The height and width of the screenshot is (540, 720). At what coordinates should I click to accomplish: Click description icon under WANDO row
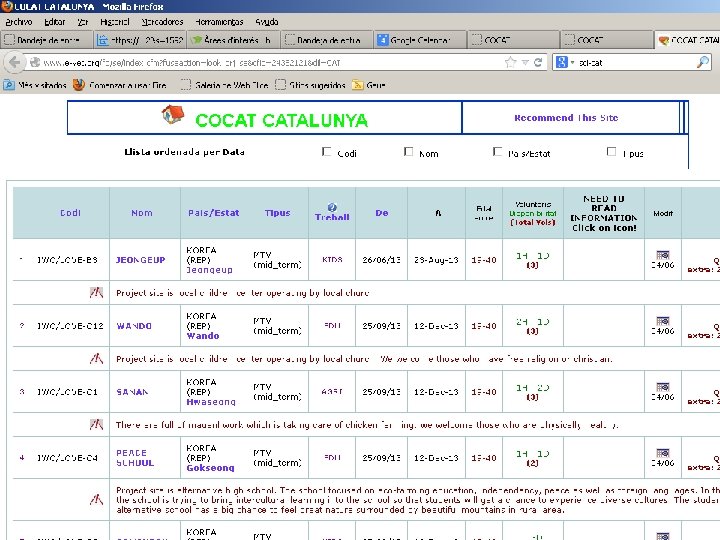click(96, 358)
